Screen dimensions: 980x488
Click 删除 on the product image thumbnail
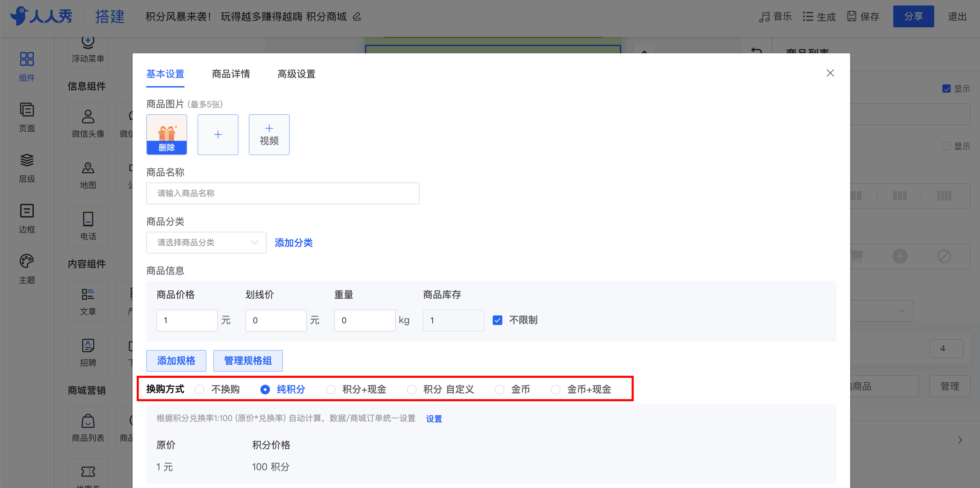pyautogui.click(x=167, y=148)
